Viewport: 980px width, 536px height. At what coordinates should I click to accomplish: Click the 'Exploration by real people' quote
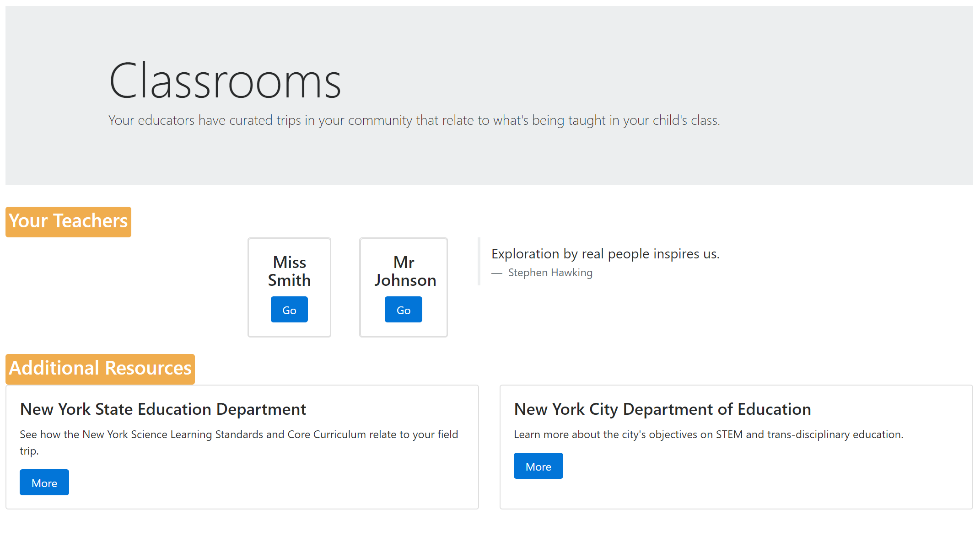[605, 254]
